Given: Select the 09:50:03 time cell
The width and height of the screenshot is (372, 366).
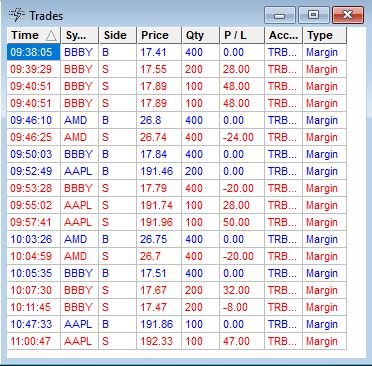Looking at the screenshot, I should point(34,154).
